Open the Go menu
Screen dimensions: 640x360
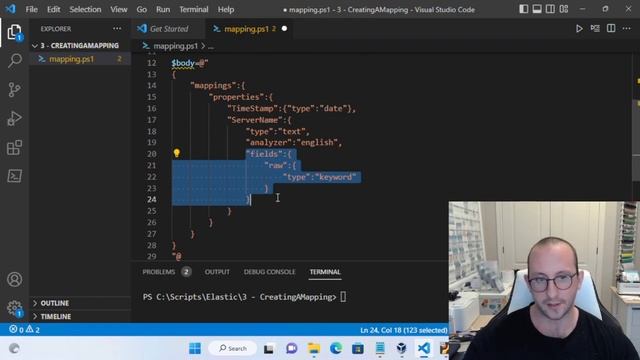pos(141,9)
